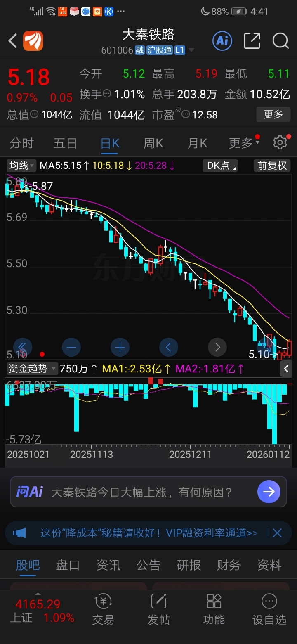Go back with the left chevron
Screen dimensions: 297x644
point(13,41)
